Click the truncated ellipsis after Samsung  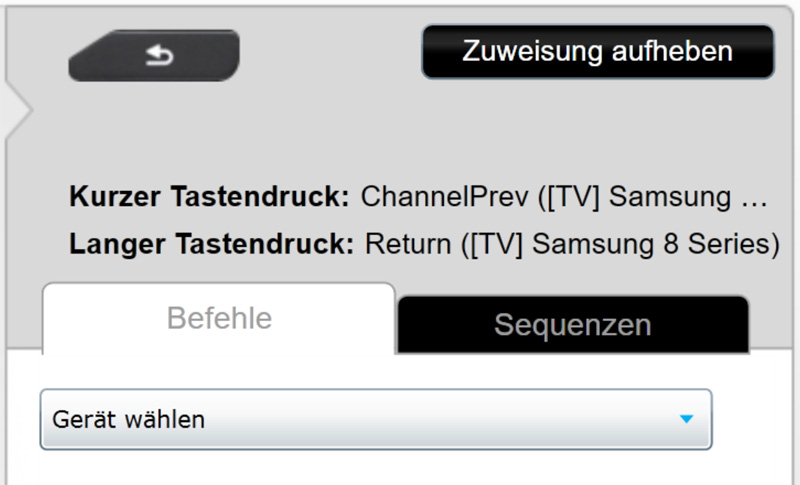(757, 196)
